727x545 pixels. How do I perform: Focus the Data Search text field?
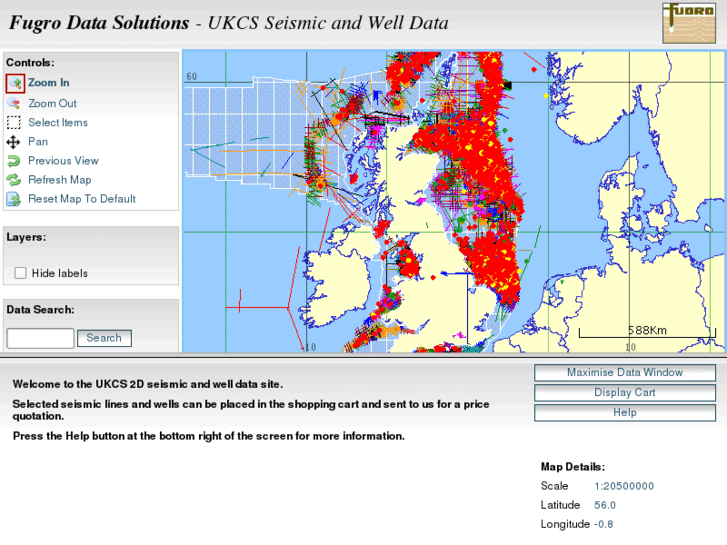(40, 338)
